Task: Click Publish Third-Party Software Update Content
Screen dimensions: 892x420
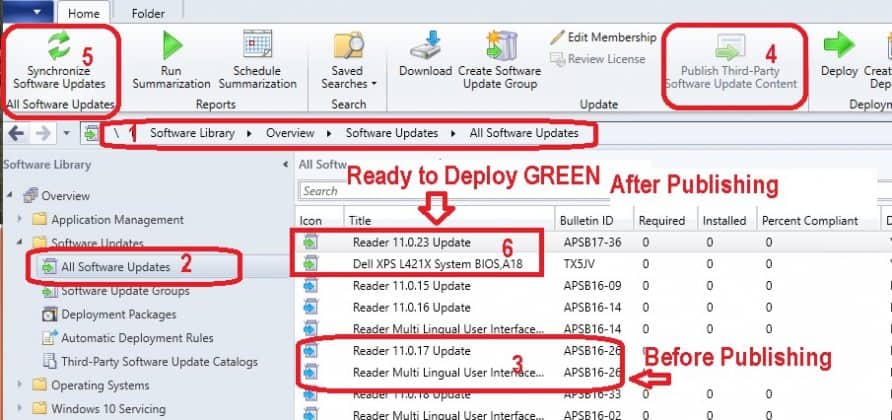Action: pos(731,61)
